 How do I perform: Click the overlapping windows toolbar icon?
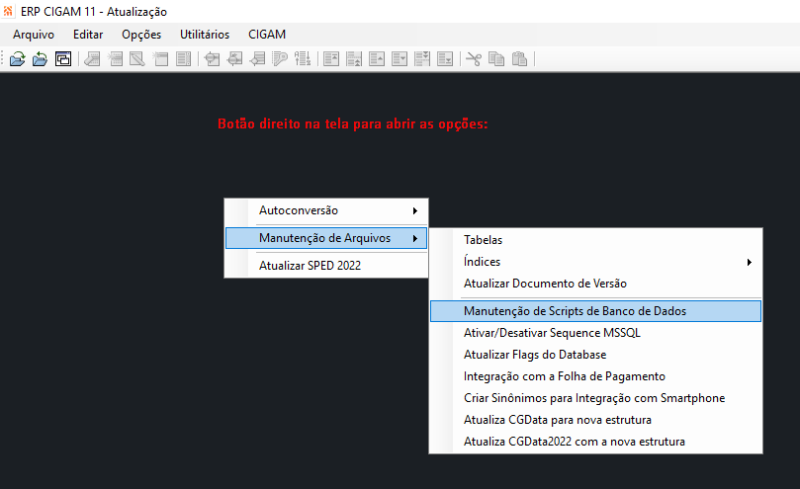(x=63, y=59)
